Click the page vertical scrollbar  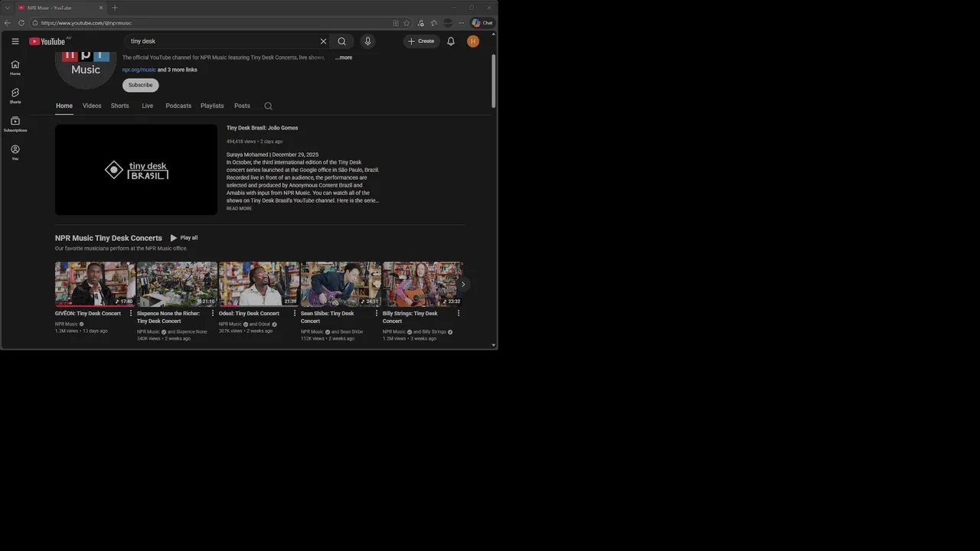(x=494, y=80)
